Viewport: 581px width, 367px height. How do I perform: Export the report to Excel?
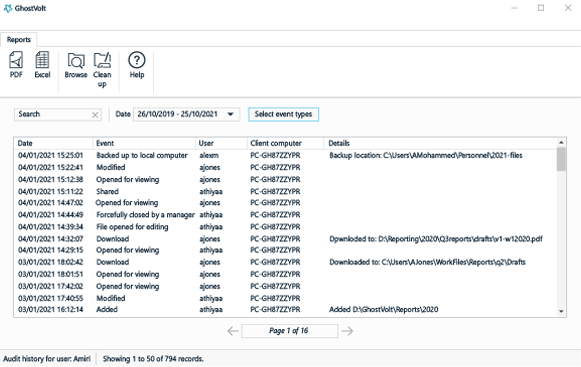click(42, 65)
